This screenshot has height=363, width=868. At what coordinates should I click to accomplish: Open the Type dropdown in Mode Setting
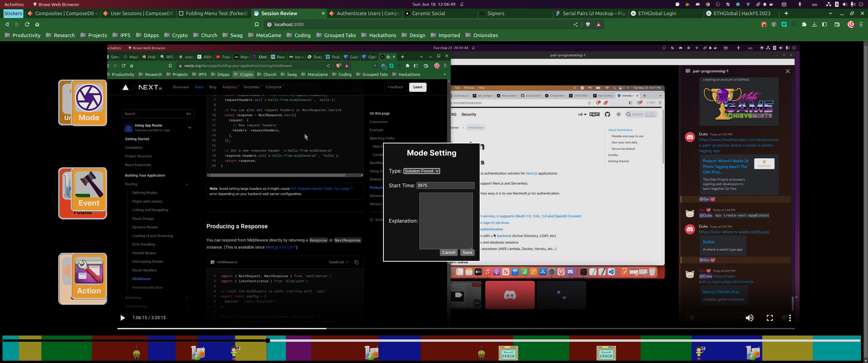pyautogui.click(x=422, y=171)
